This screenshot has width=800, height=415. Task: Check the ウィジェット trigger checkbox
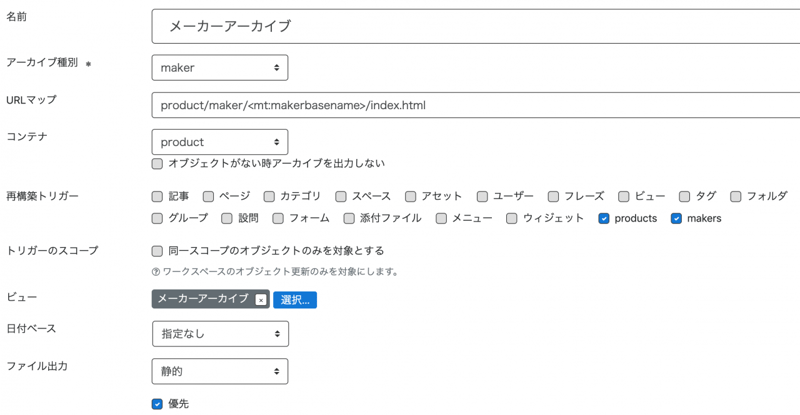(x=512, y=218)
